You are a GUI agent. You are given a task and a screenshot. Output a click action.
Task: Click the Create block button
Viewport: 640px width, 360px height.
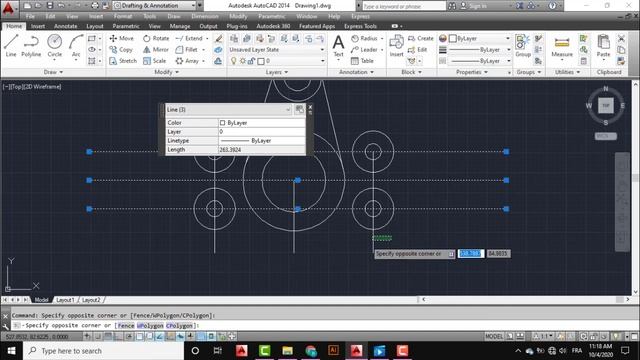(421, 38)
